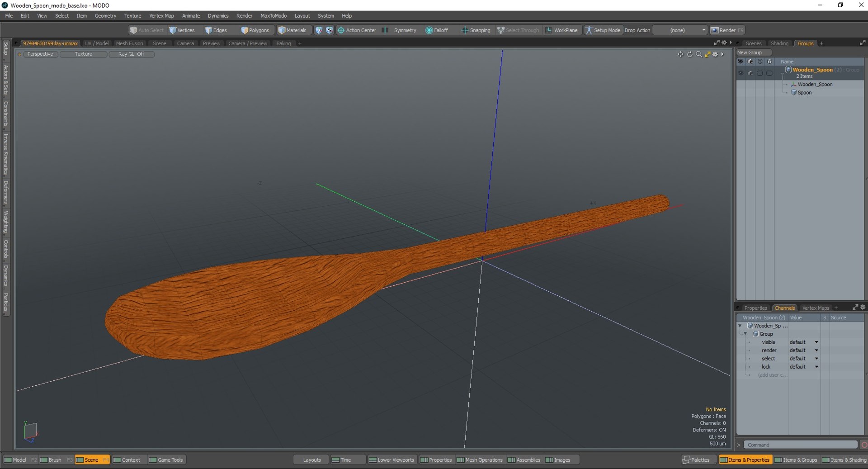Switch to the Vertex Maps tab
Viewport: 868px width, 469px height.
pos(816,308)
